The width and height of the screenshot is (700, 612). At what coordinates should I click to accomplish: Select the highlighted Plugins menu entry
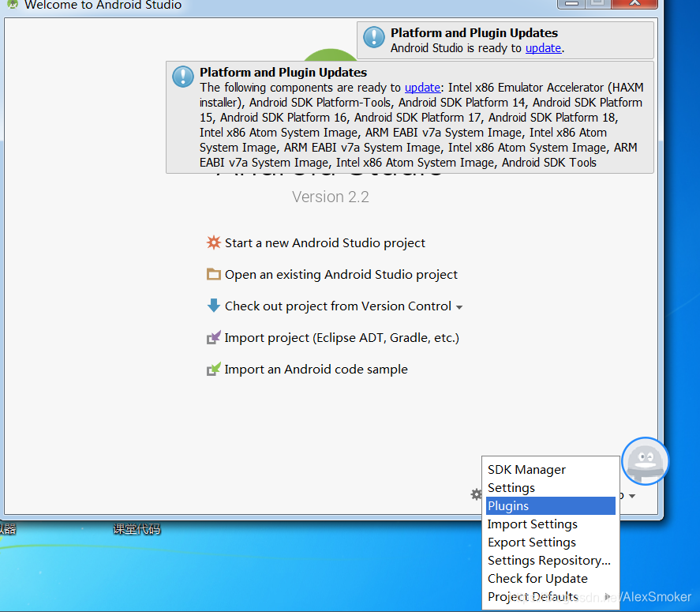tap(550, 505)
